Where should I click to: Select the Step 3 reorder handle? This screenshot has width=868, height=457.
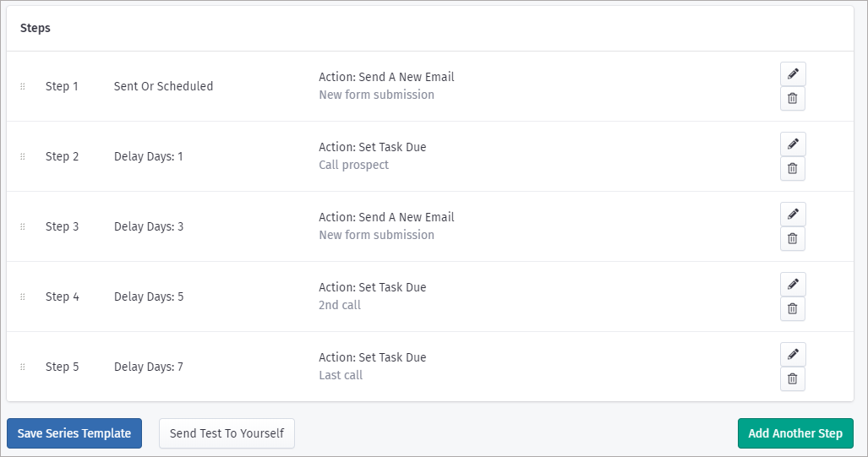click(x=23, y=226)
